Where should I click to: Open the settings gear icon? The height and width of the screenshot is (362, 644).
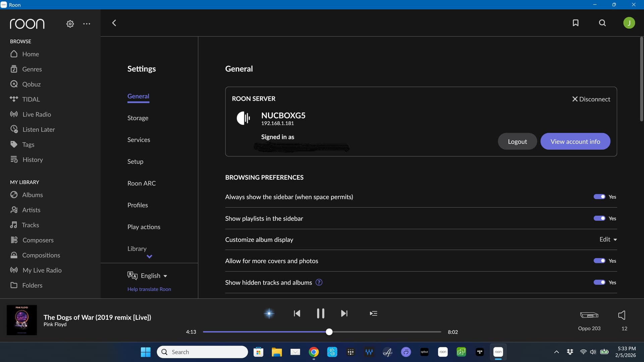click(70, 24)
